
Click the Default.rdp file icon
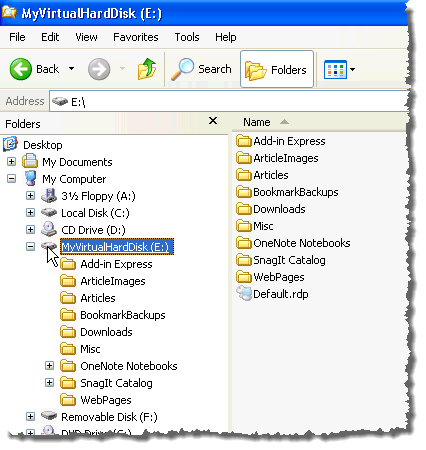244,294
